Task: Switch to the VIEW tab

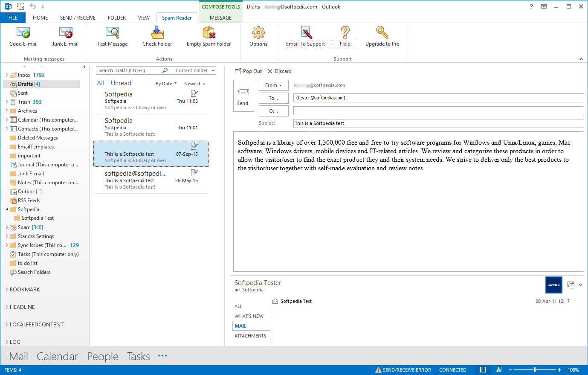Action: (x=144, y=17)
